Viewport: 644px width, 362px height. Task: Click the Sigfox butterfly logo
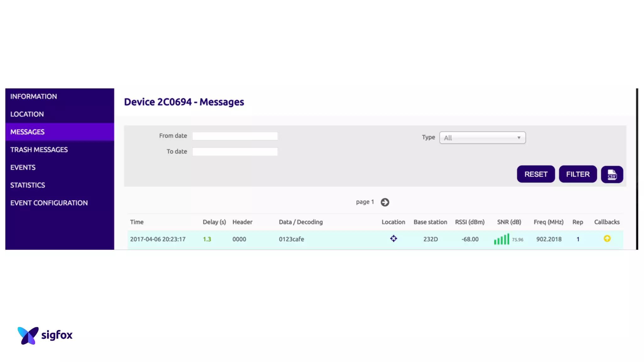coord(28,335)
